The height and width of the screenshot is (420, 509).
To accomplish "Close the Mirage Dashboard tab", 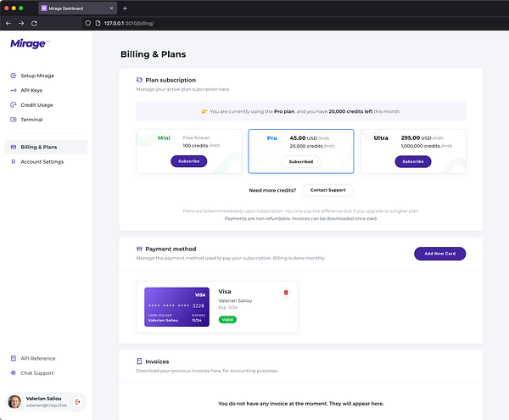I will (111, 8).
